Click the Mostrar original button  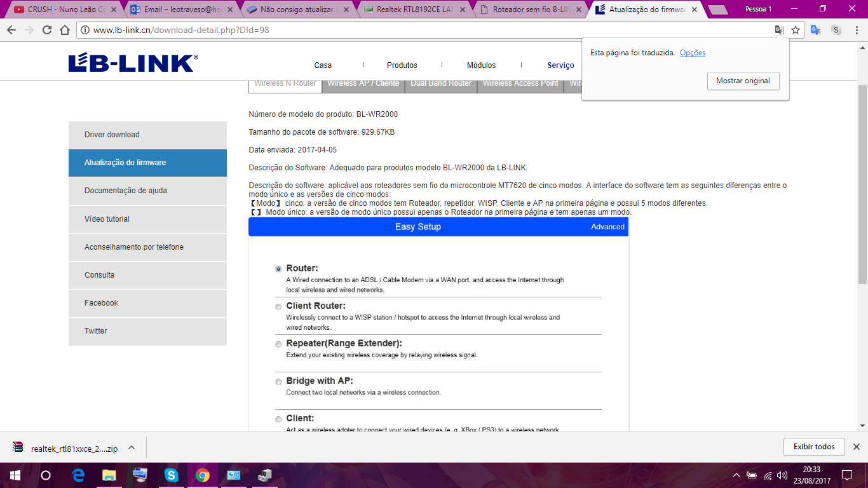tap(743, 81)
